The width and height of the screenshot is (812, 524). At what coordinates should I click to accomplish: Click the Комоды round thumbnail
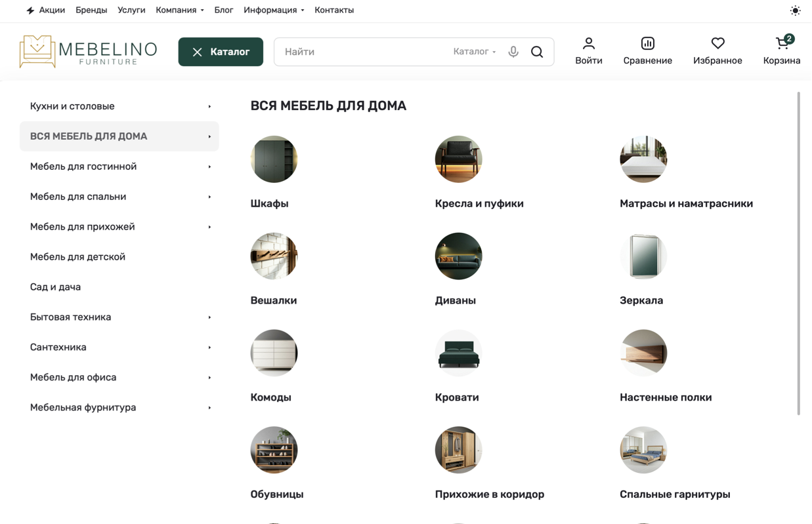click(274, 353)
